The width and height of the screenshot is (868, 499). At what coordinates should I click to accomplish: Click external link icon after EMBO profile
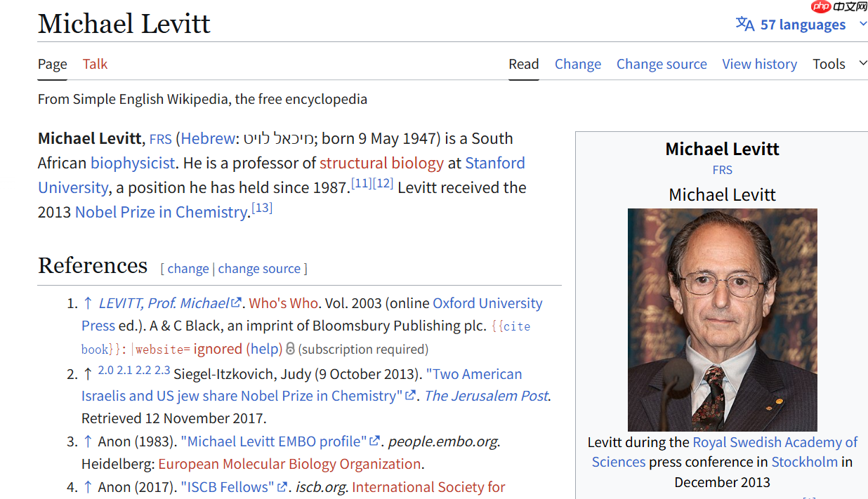click(376, 441)
